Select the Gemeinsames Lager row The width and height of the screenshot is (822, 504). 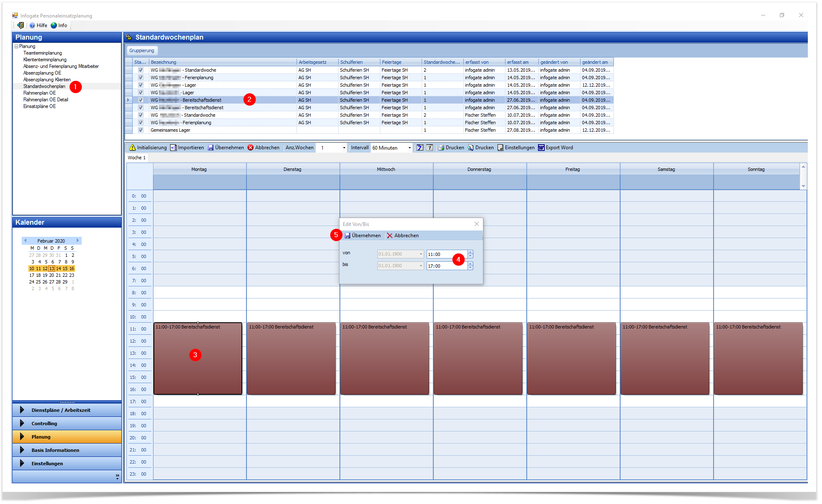[x=369, y=130]
